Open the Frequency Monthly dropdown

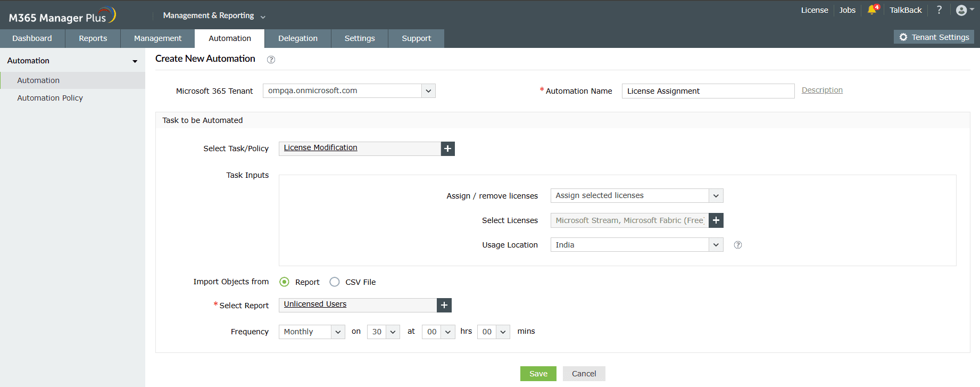312,332
